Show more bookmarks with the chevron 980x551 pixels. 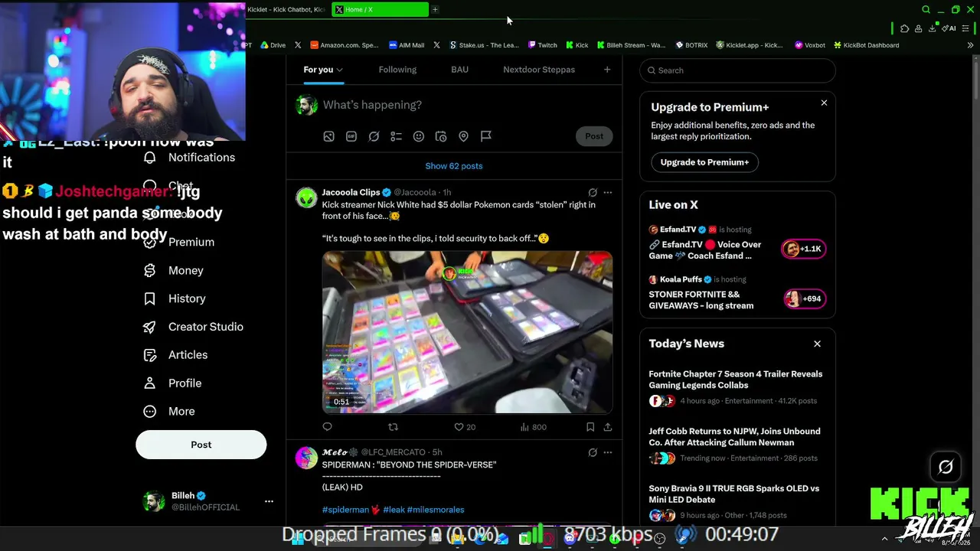pos(970,45)
